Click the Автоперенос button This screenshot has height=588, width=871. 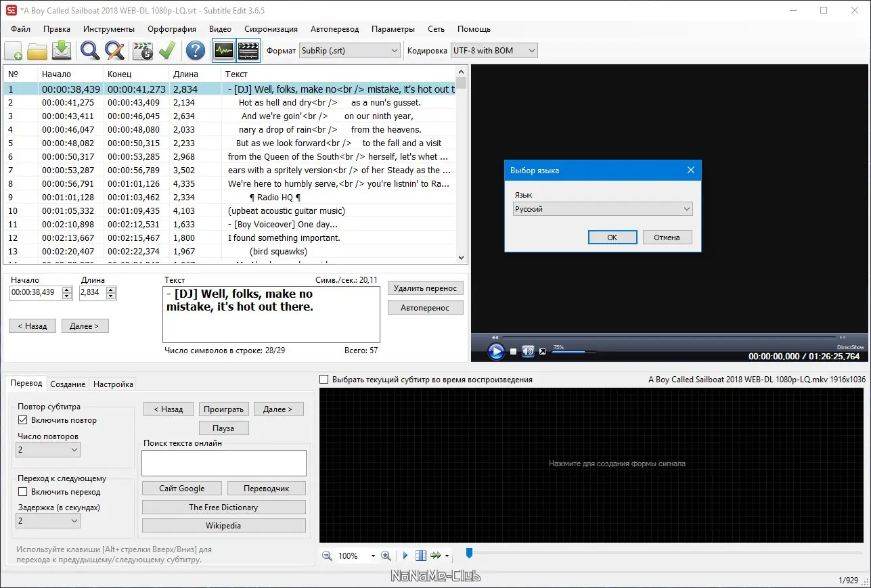click(x=426, y=308)
